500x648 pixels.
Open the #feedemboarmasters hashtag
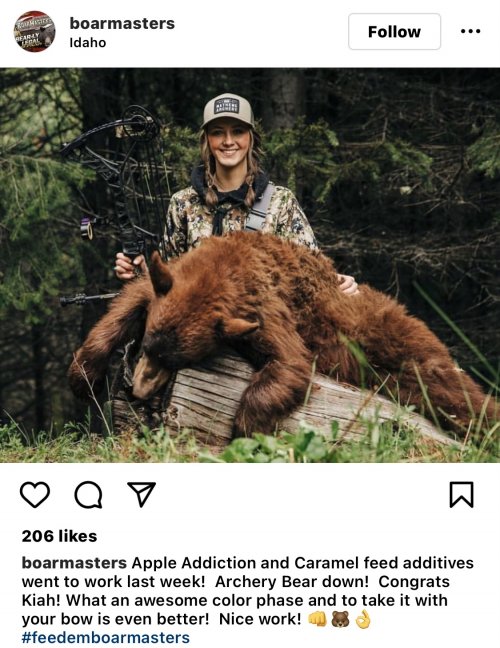[106, 637]
